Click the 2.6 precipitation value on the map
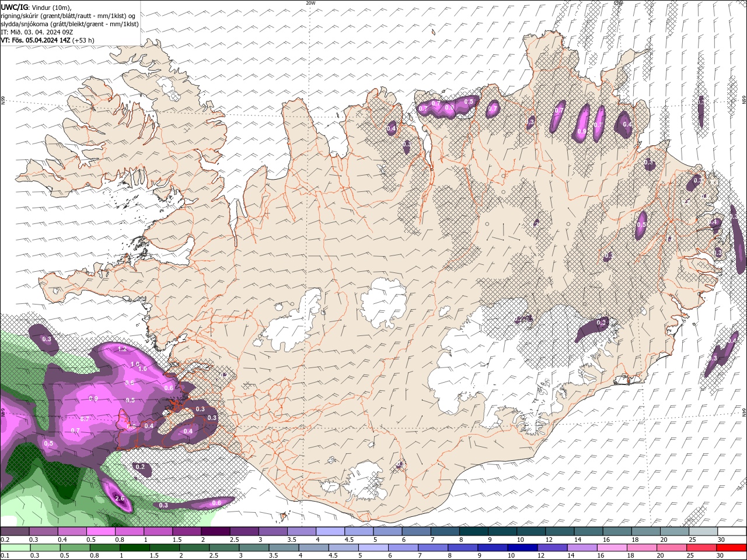Screen dimensions: 747x560 pos(120,499)
